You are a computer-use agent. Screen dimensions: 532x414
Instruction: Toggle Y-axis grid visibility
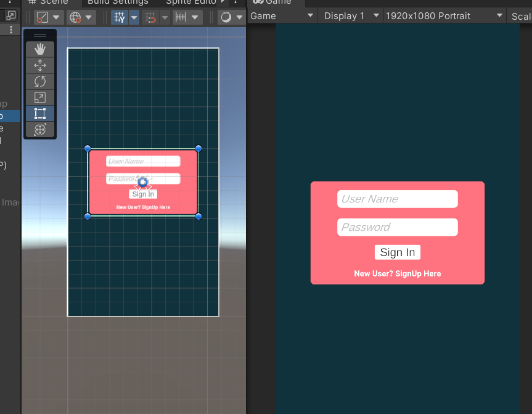coord(120,17)
